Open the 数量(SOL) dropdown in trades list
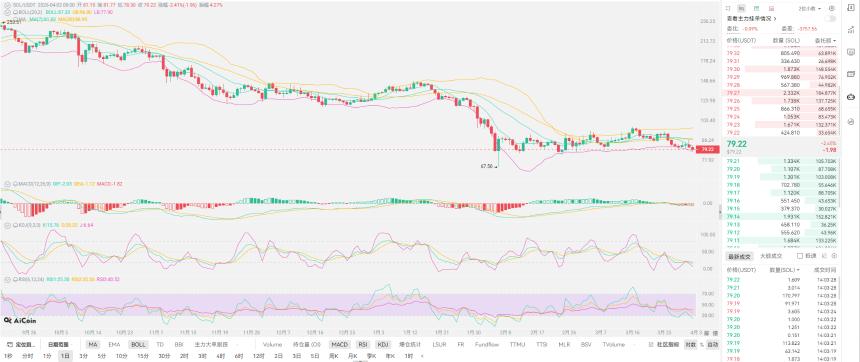 pyautogui.click(x=785, y=270)
